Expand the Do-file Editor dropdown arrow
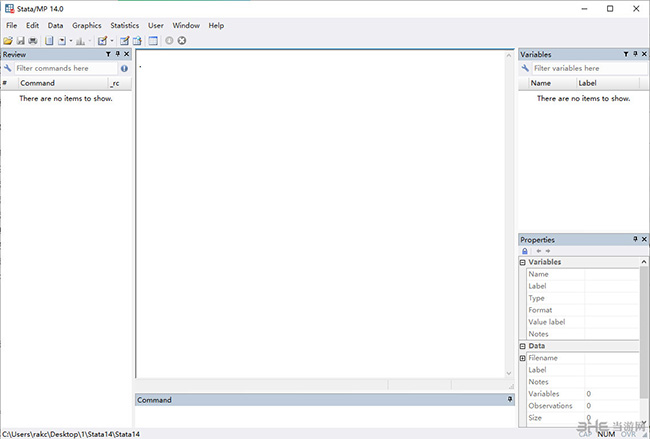The height and width of the screenshot is (439, 650). tap(112, 41)
